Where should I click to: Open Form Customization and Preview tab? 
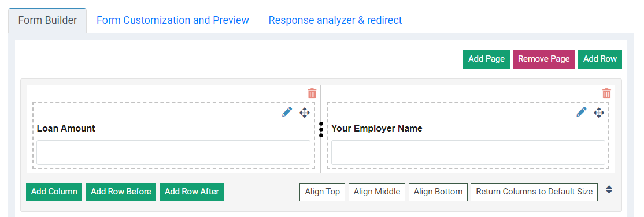point(173,20)
